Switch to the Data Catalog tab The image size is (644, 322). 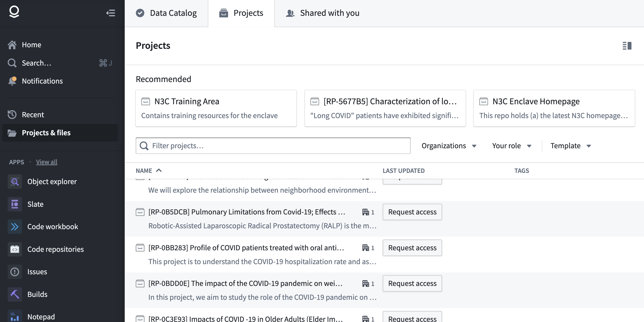coord(166,13)
